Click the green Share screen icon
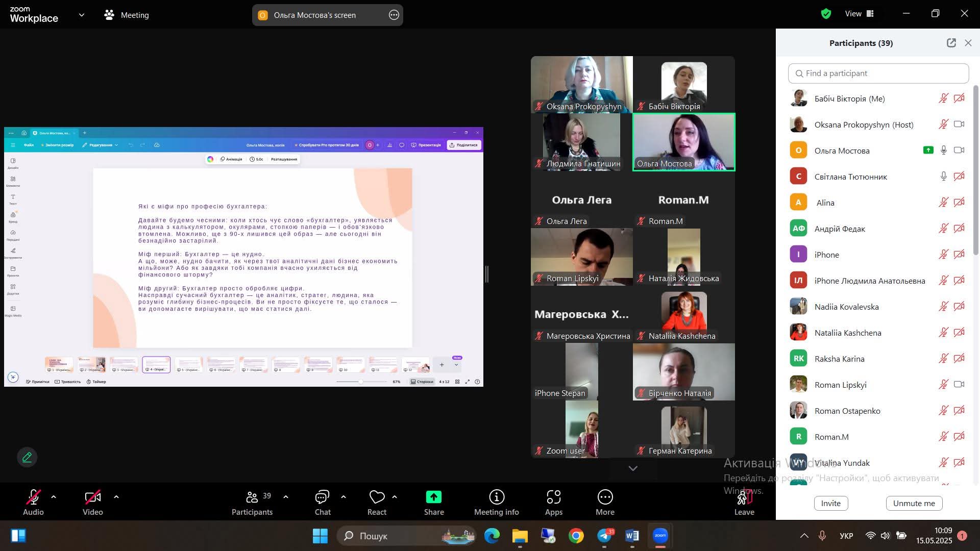 point(433,497)
